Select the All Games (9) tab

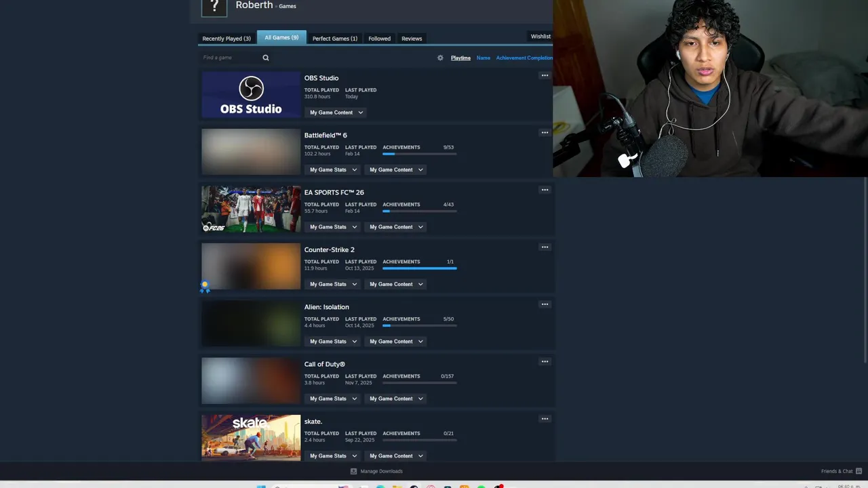[281, 38]
